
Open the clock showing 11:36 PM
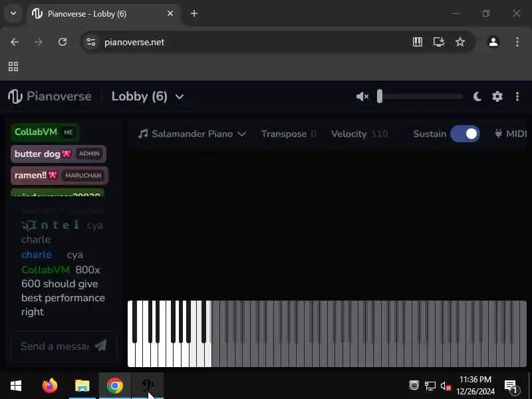coord(475,386)
